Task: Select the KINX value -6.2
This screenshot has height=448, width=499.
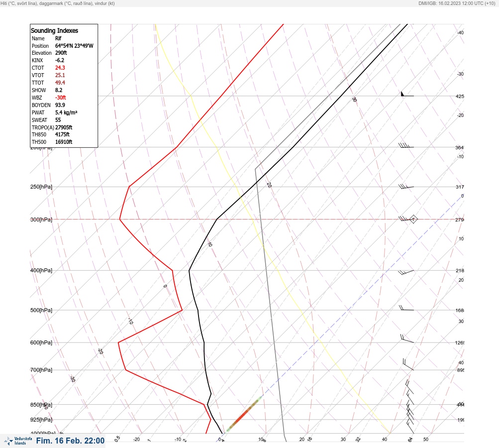Action: [60, 60]
